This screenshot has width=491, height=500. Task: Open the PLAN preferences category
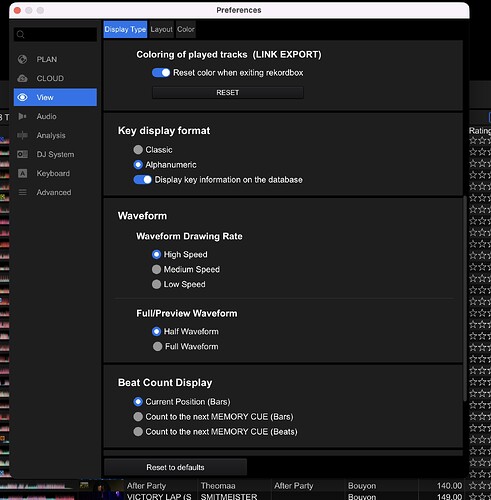pos(55,59)
